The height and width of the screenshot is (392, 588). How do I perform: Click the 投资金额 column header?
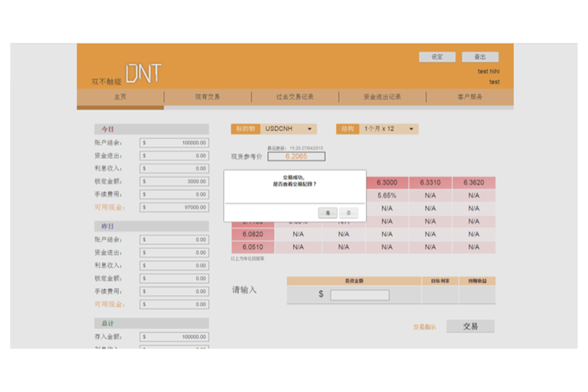354,281
